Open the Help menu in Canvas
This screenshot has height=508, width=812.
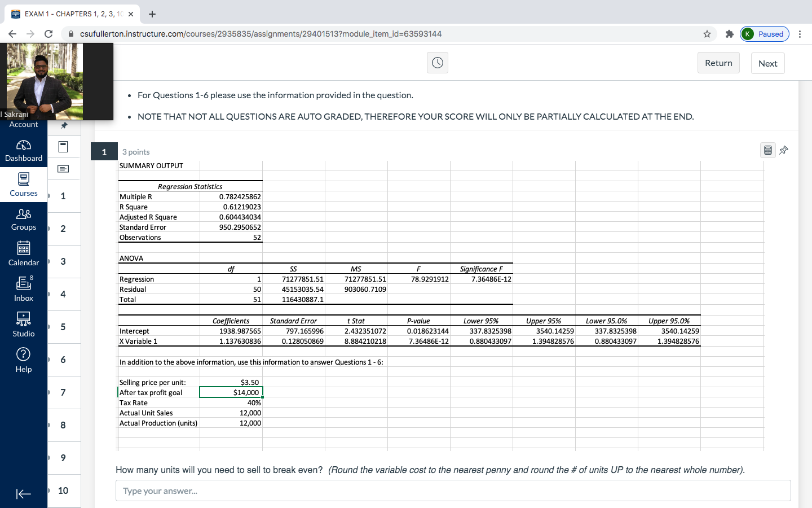(24, 361)
